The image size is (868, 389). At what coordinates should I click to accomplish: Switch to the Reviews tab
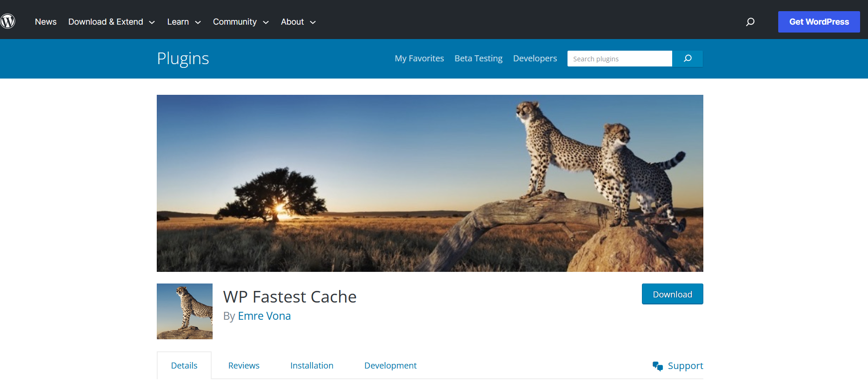(244, 365)
